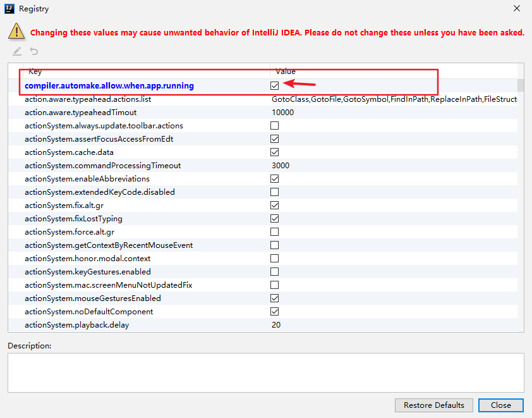
Task: Click the Key column header
Action: click(x=146, y=71)
